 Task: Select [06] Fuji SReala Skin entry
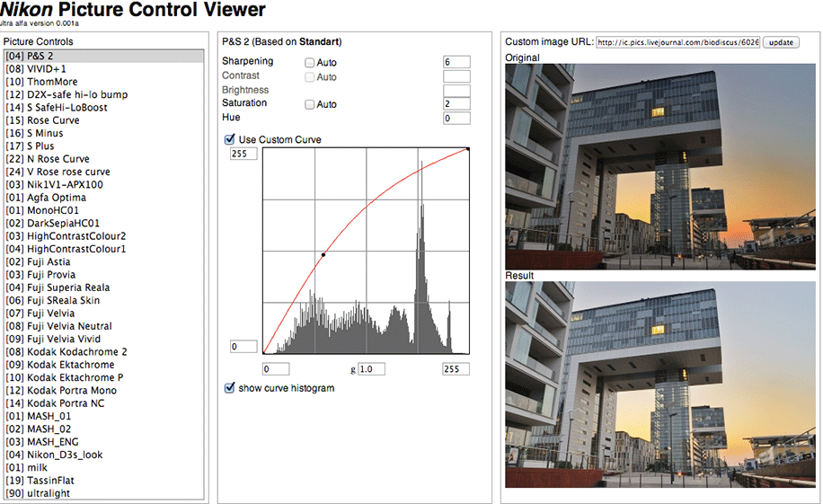click(104, 300)
